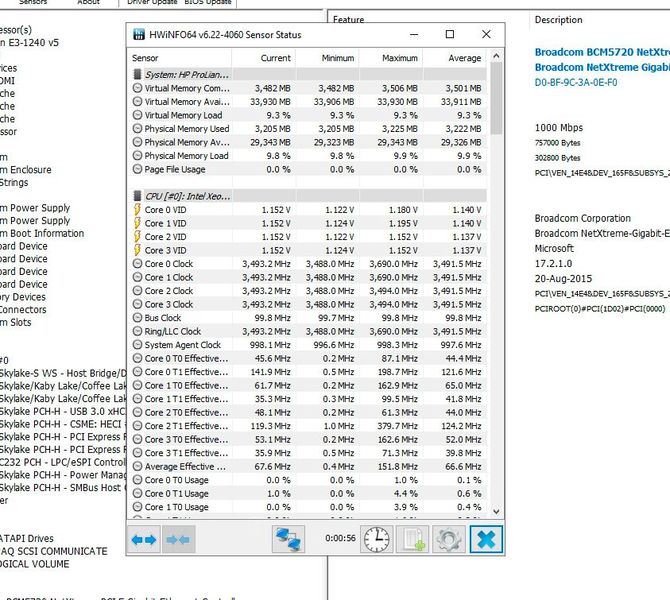Click the Physical Memory Used circle icon
670x600 pixels.
137,129
